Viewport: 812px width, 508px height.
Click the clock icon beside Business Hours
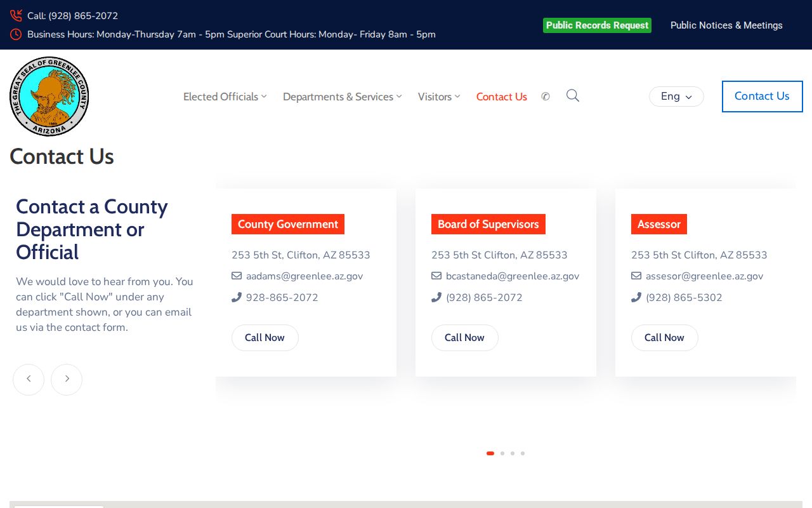point(16,34)
